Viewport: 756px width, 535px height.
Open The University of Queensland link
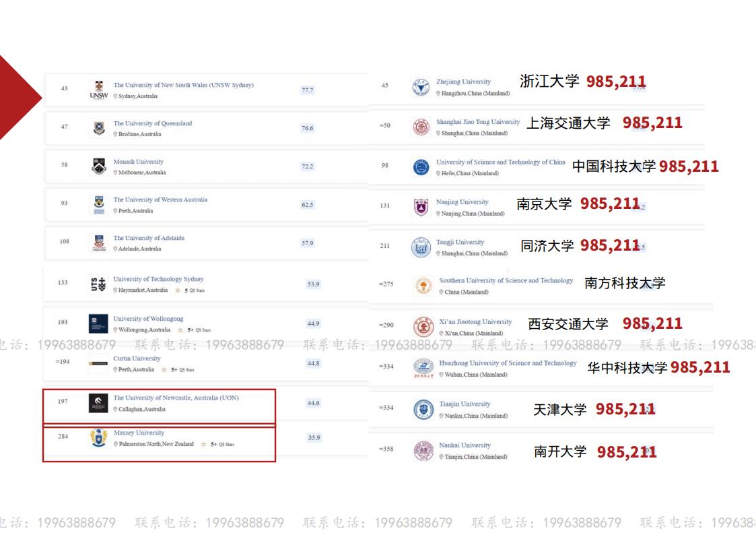(x=152, y=123)
